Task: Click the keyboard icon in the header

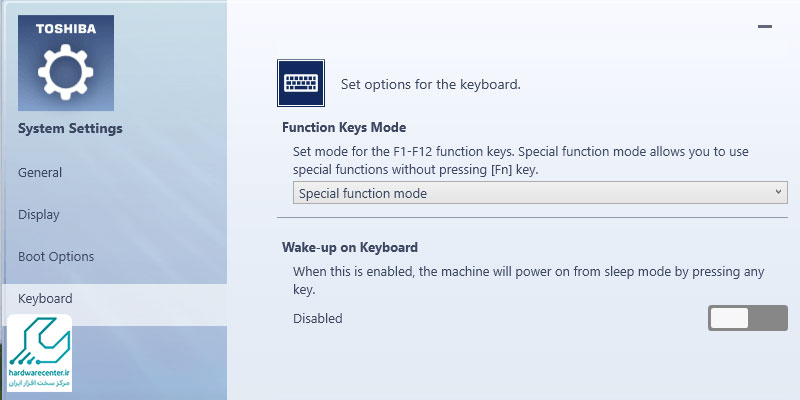Action: point(300,84)
